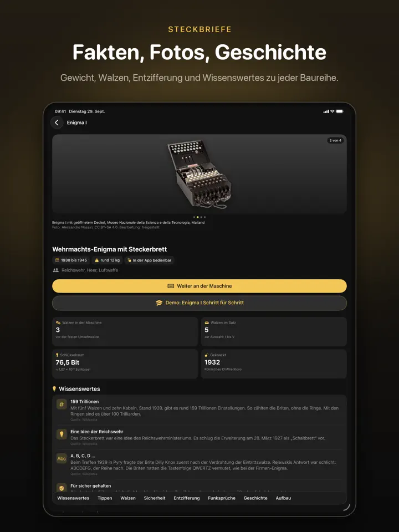Click the key icon beside 'Schlüsselraum'
This screenshot has width=399, height=532.
pos(57,355)
